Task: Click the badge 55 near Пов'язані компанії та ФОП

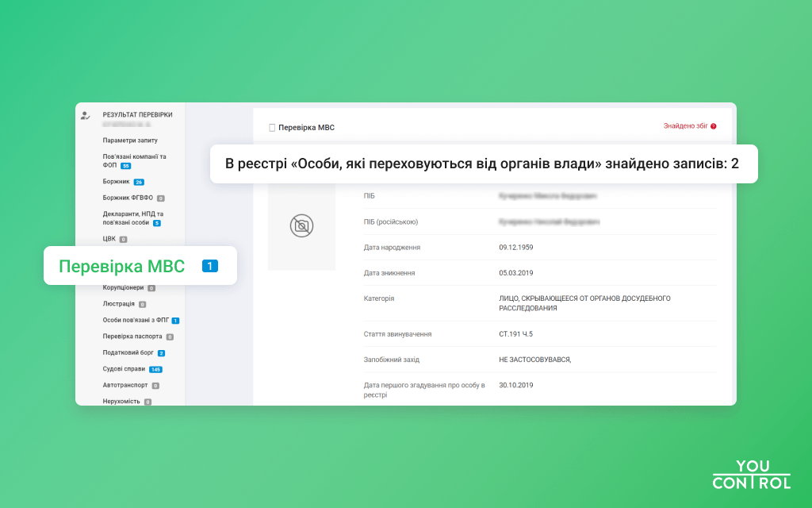Action: [x=124, y=166]
